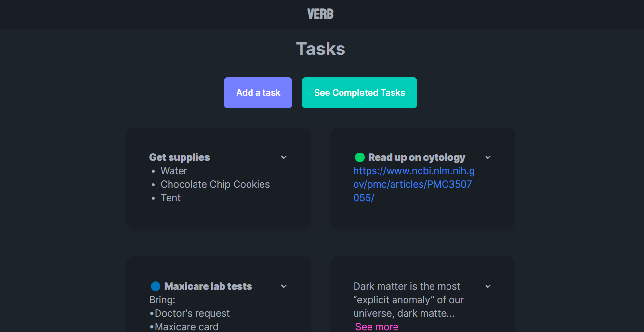Select the Read up on cytology title
644x332 pixels.
tap(417, 157)
